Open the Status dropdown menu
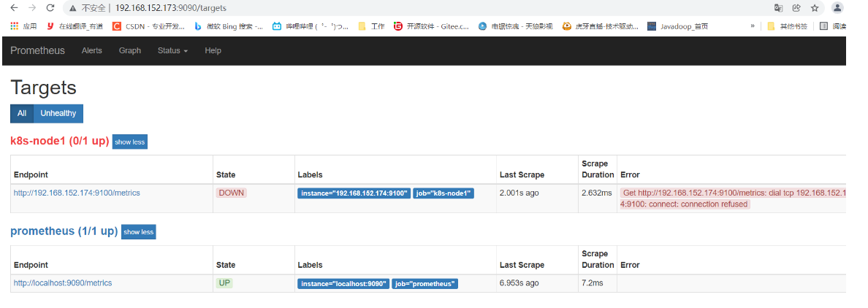Image resolution: width=868 pixels, height=308 pixels. click(x=172, y=51)
